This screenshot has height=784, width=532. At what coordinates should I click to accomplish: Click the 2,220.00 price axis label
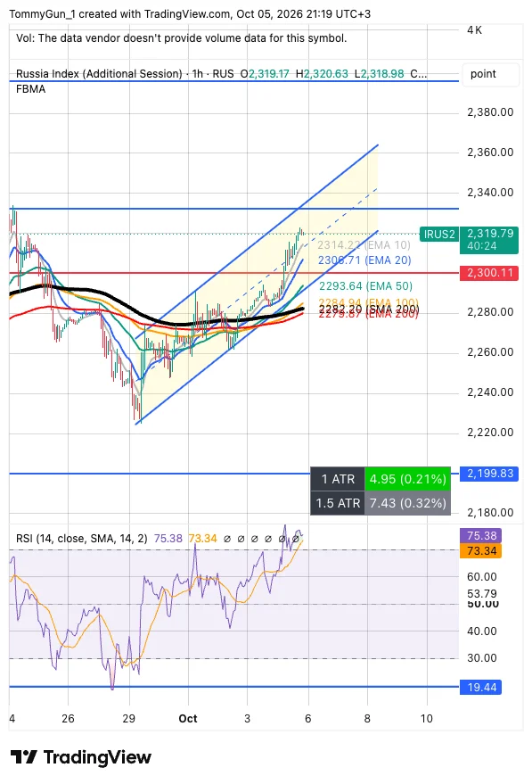(490, 432)
